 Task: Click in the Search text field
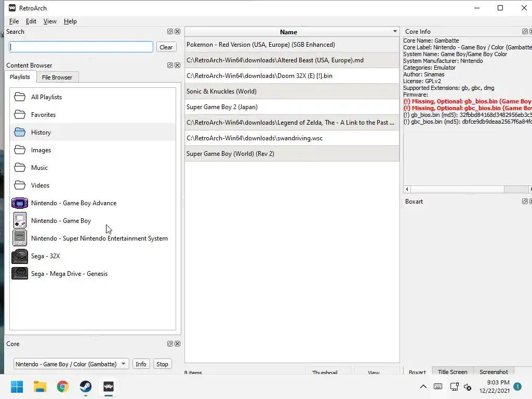tap(81, 47)
